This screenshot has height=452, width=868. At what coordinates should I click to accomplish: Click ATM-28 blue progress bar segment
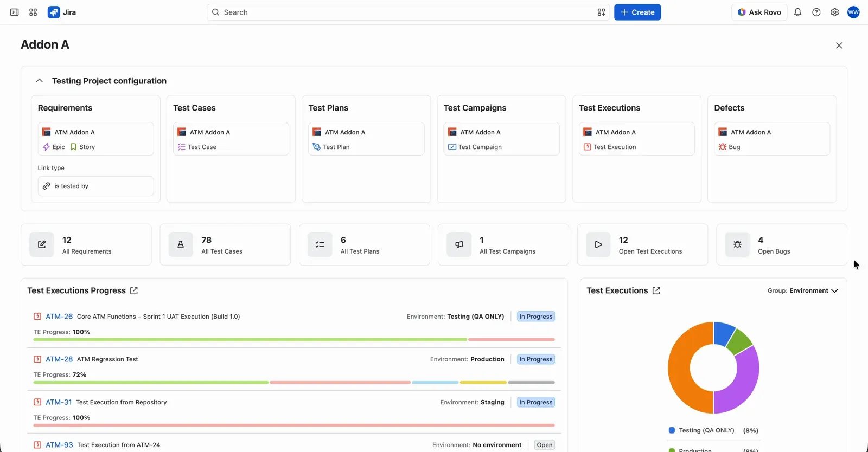tap(435, 383)
